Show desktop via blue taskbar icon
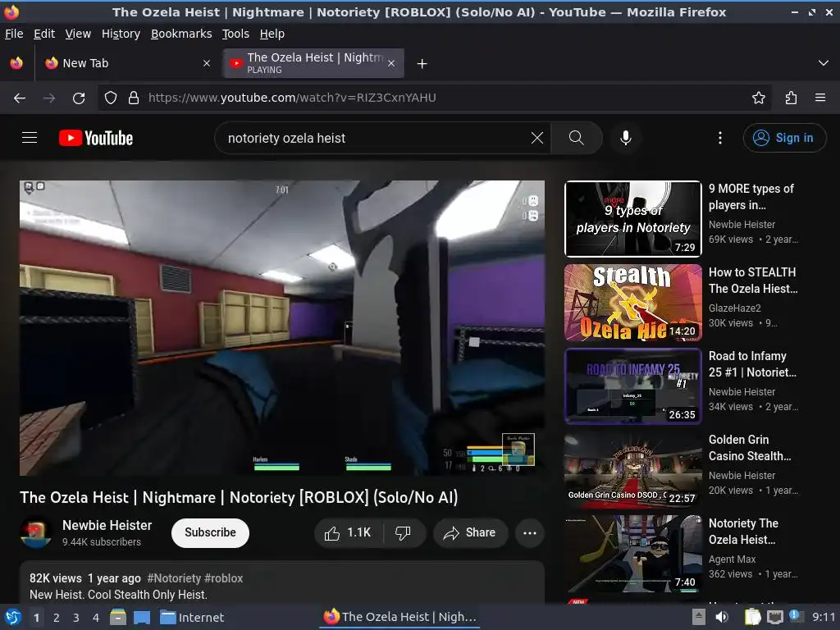This screenshot has width=840, height=630. [x=142, y=617]
